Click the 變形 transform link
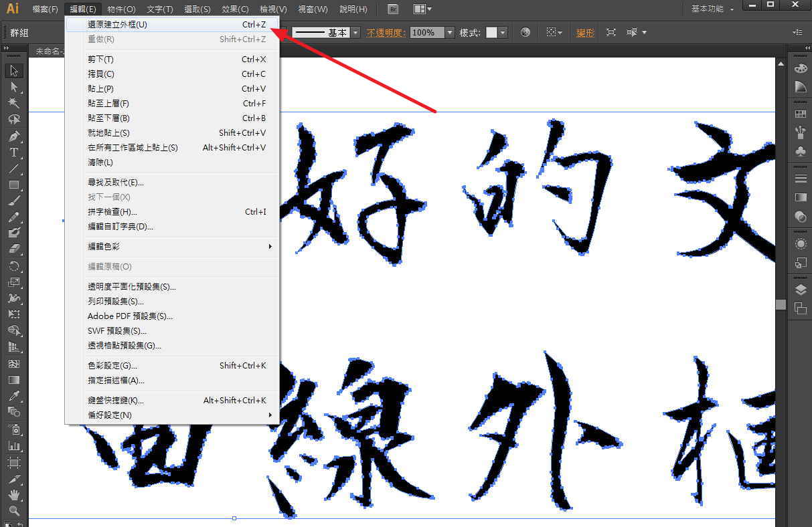The image size is (812, 527). click(585, 32)
